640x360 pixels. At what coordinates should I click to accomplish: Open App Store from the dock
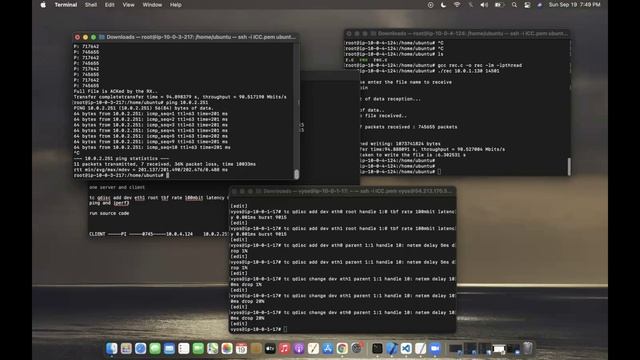328,348
